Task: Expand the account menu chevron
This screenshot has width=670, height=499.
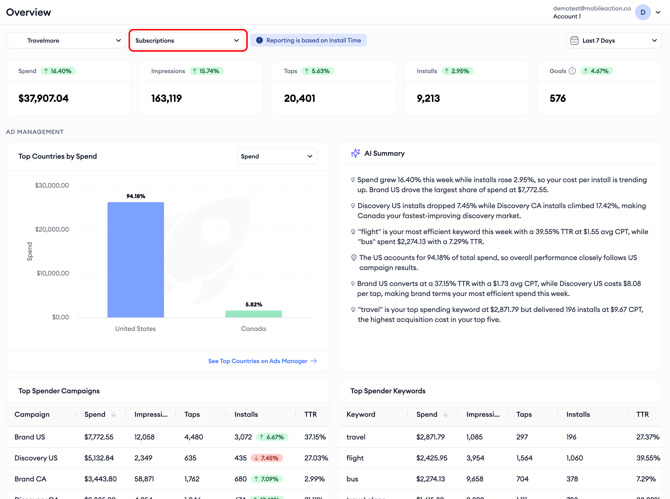Action: click(x=658, y=12)
